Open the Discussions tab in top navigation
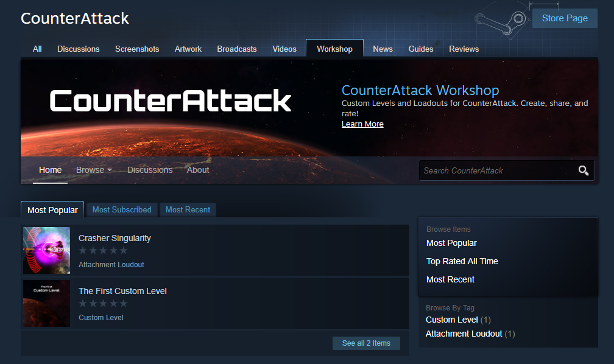Viewport: 614px width, 364px height. click(x=78, y=49)
